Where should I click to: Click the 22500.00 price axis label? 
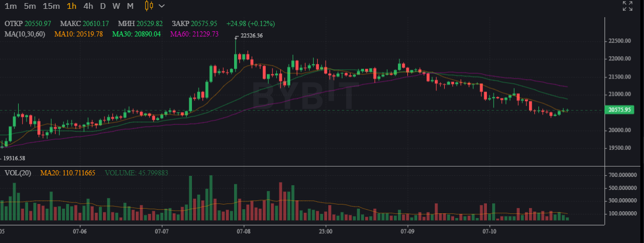coord(620,41)
